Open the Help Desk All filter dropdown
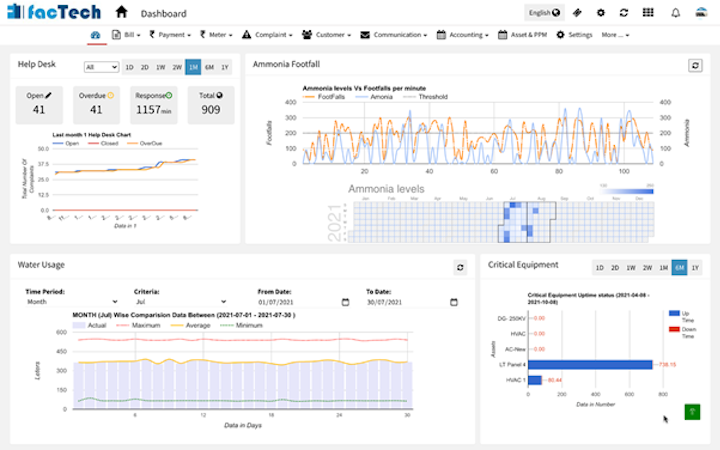Image resolution: width=720 pixels, height=450 pixels. (101, 67)
